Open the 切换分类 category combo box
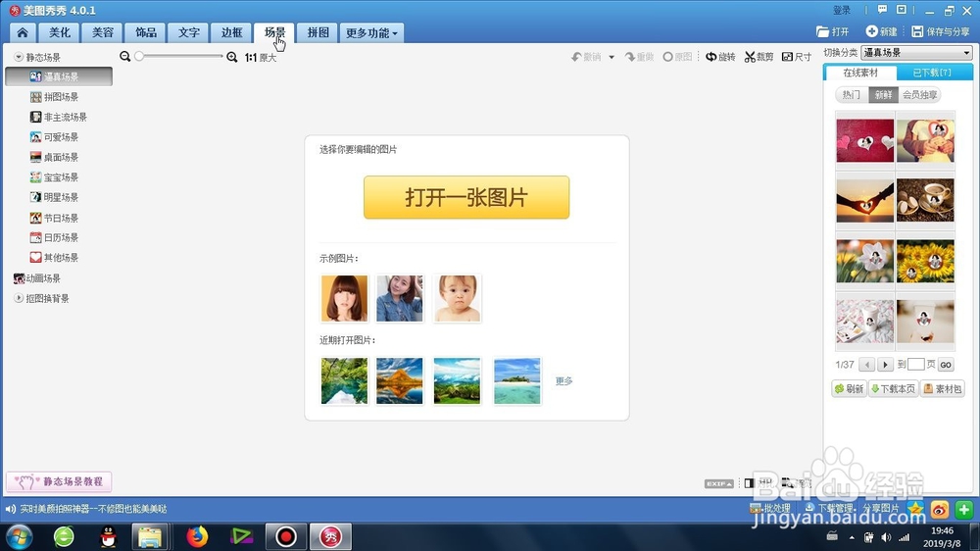Image resolution: width=980 pixels, height=551 pixels. tap(916, 53)
